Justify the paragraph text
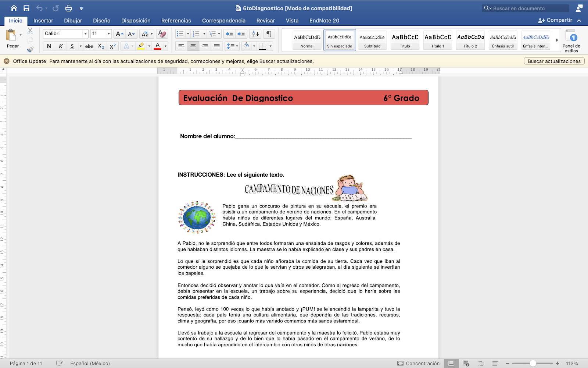Viewport: 588px width, 368px height. click(217, 46)
